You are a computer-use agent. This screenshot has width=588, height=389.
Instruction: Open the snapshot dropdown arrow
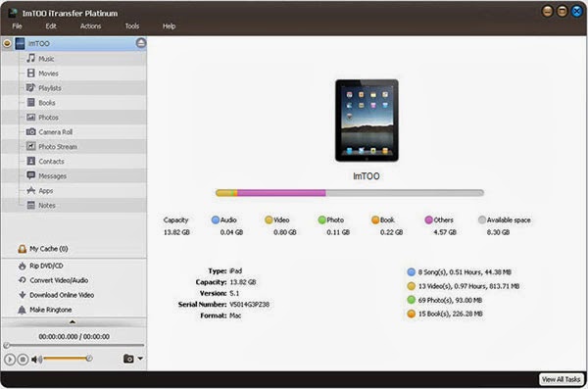[140, 359]
